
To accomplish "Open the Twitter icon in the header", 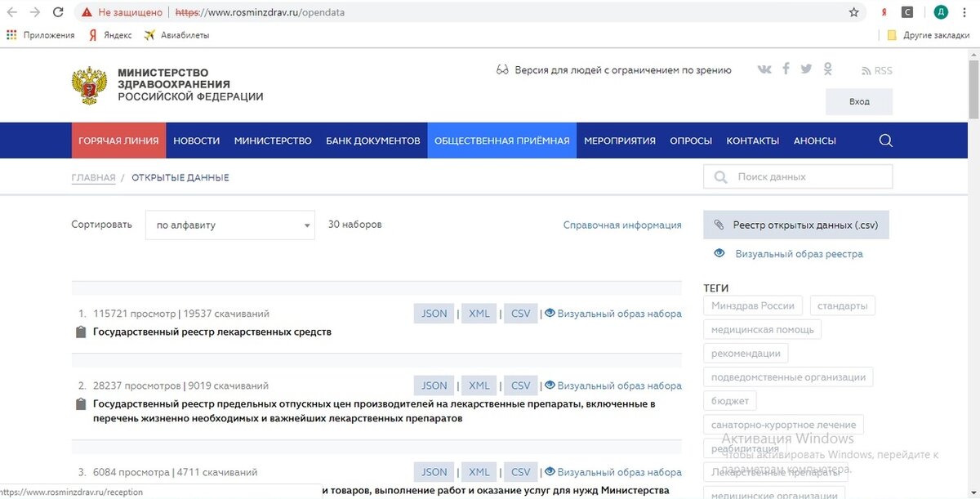I will (x=806, y=69).
